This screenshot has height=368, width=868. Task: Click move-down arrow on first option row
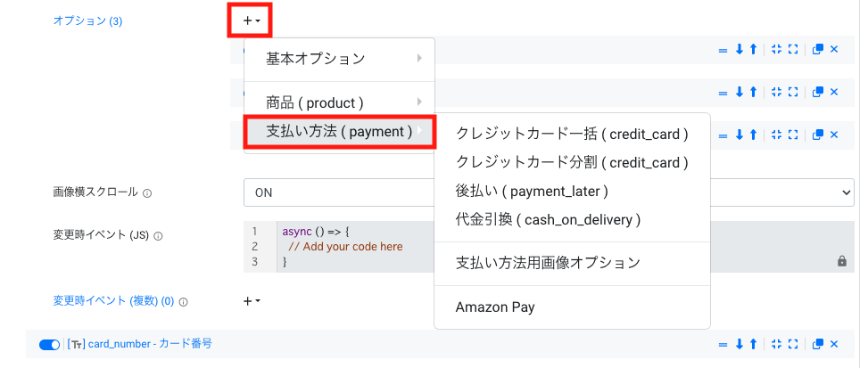tap(739, 49)
